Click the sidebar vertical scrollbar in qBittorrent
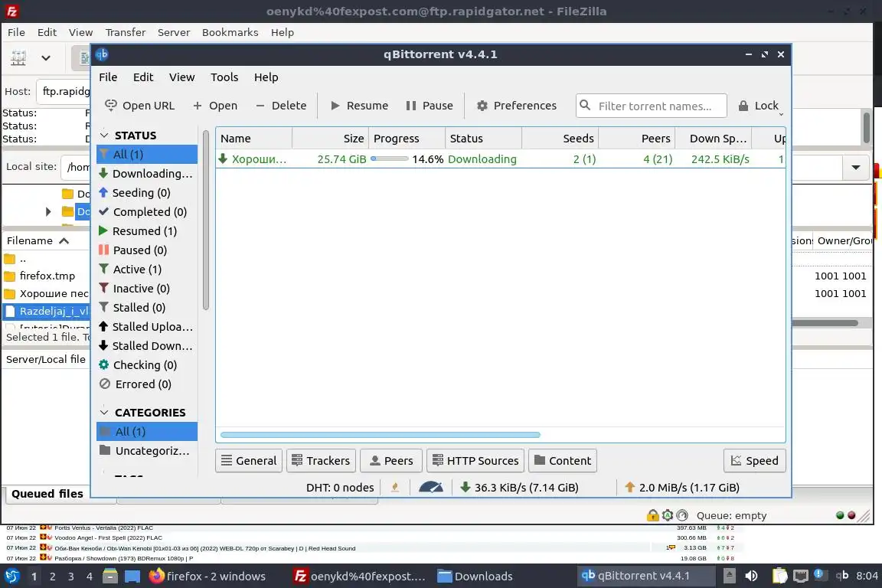 (206, 220)
